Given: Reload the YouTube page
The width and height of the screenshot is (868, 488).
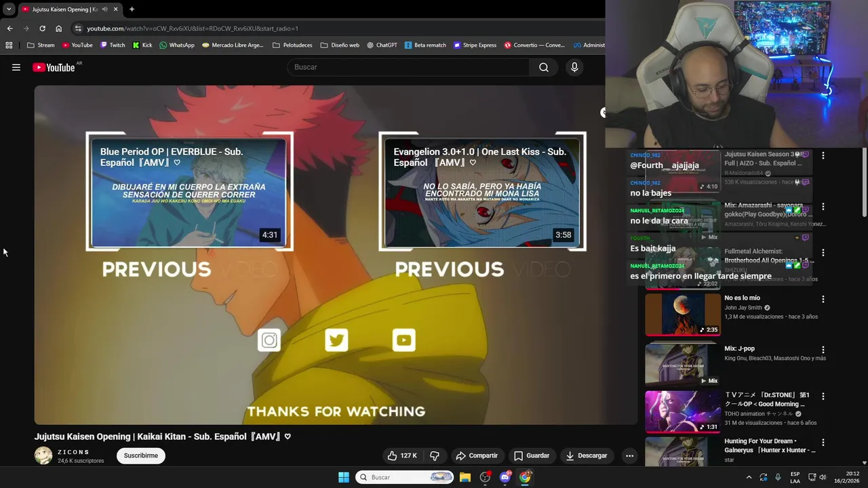Looking at the screenshot, I should click(x=42, y=28).
